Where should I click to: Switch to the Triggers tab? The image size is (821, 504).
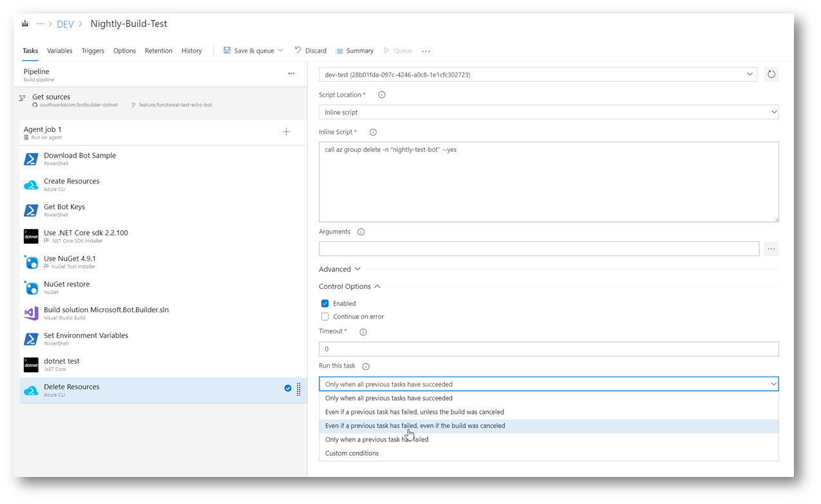click(93, 51)
